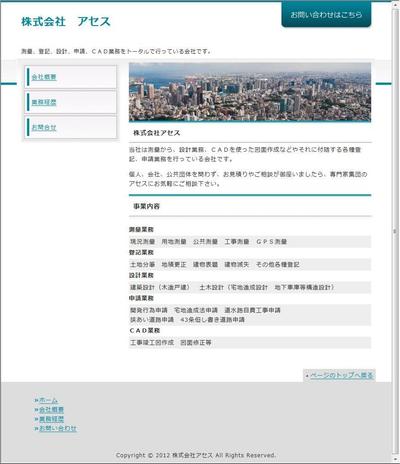Click the 土地分筆 registration services row

pyautogui.click(x=250, y=264)
